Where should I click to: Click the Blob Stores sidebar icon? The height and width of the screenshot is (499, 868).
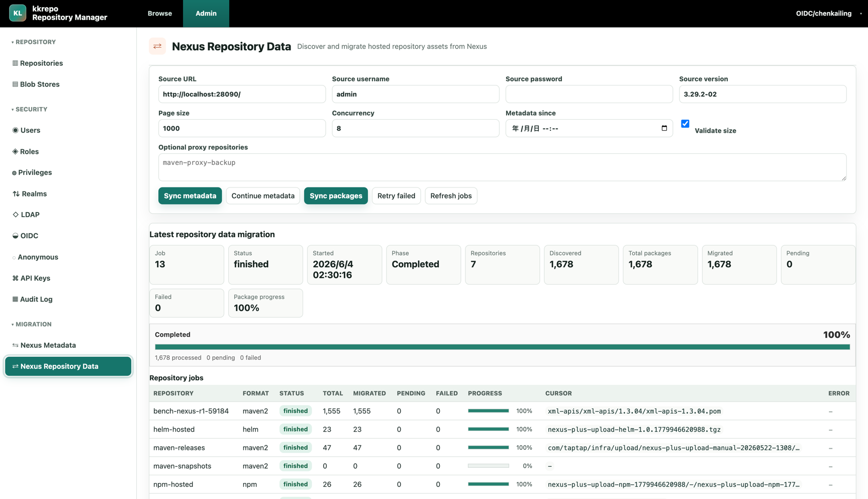pos(15,84)
